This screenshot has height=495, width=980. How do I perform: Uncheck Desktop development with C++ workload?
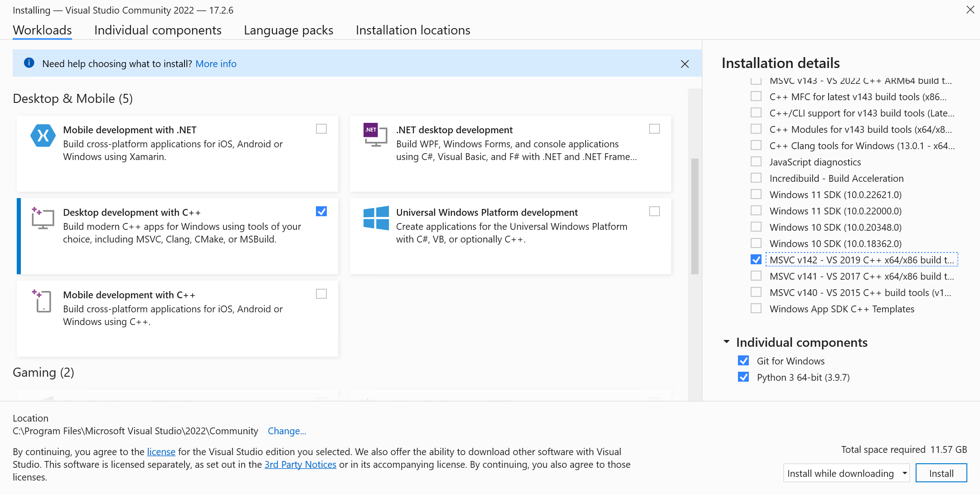(x=321, y=212)
